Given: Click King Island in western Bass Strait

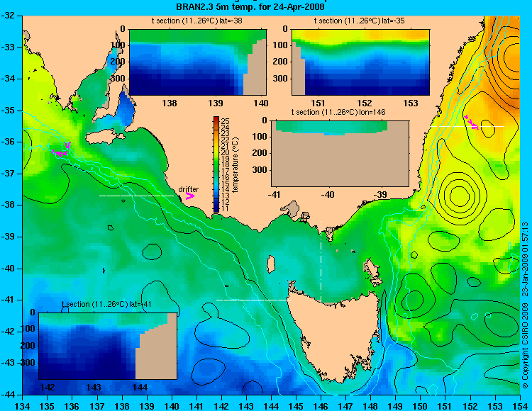Looking at the screenshot, I should [x=270, y=264].
